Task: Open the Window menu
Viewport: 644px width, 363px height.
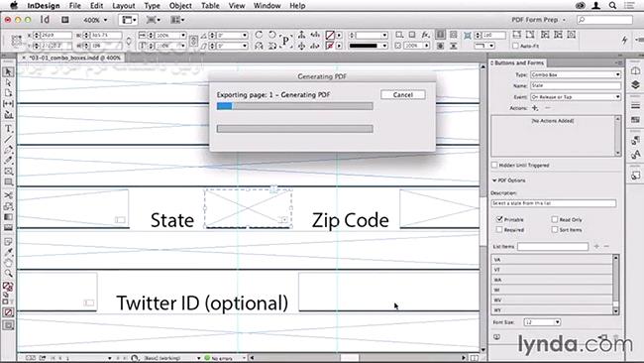Action: point(267,6)
